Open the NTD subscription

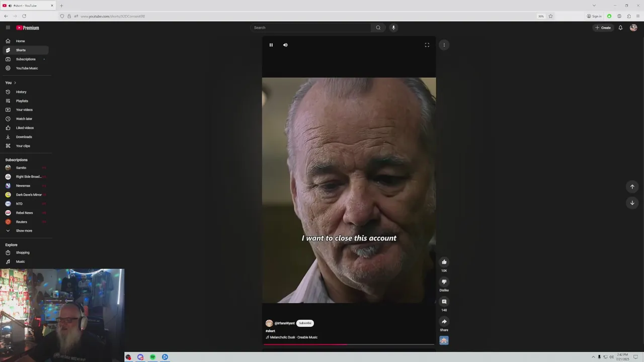pos(25,204)
